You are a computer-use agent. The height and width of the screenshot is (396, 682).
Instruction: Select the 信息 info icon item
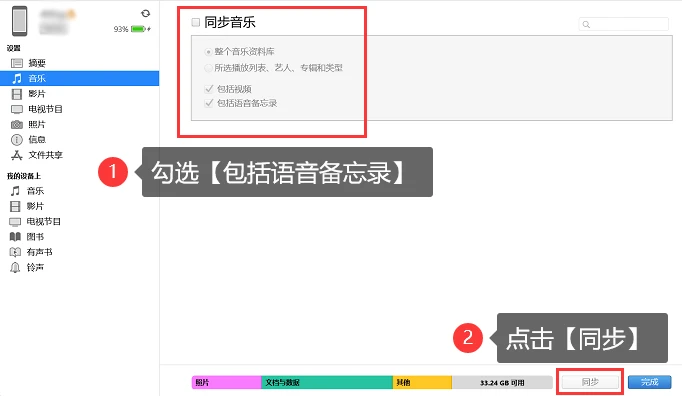17,140
